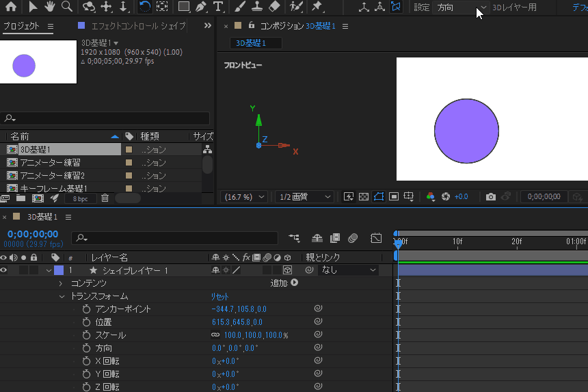Open the composition mini-flowchart icon
Viewport: 588px width, 392px height.
click(x=294, y=238)
